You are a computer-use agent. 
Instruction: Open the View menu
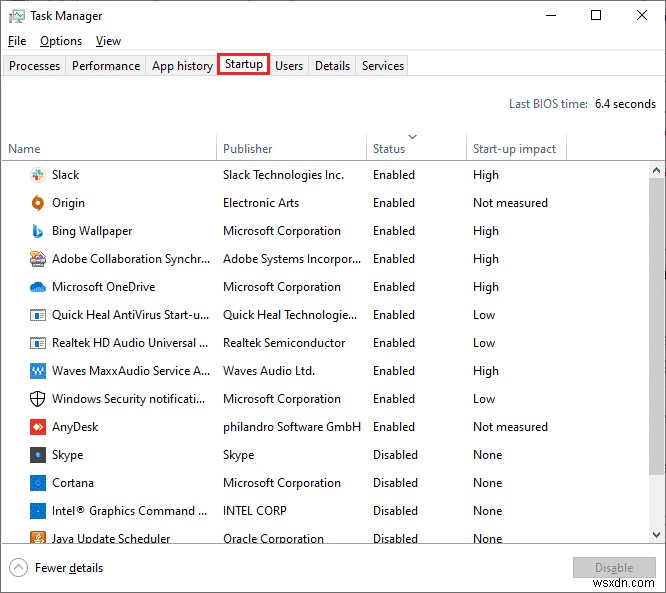(x=108, y=41)
